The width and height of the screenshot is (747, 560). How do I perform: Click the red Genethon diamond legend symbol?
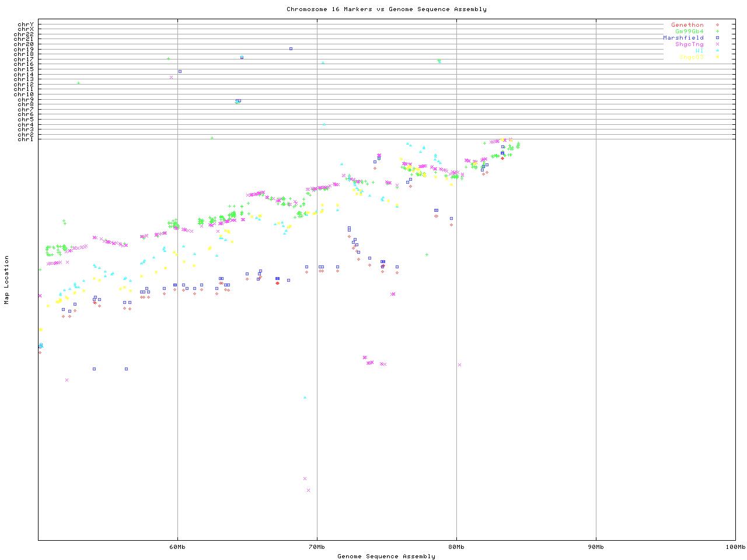[717, 25]
